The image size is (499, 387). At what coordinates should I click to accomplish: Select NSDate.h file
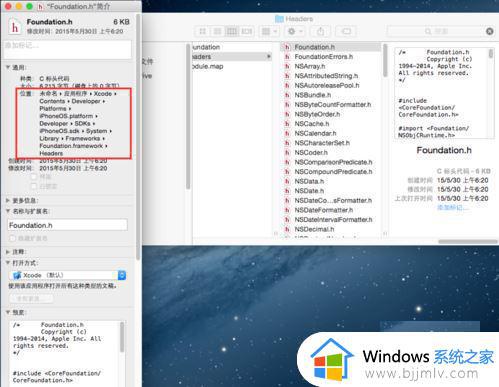(x=309, y=191)
